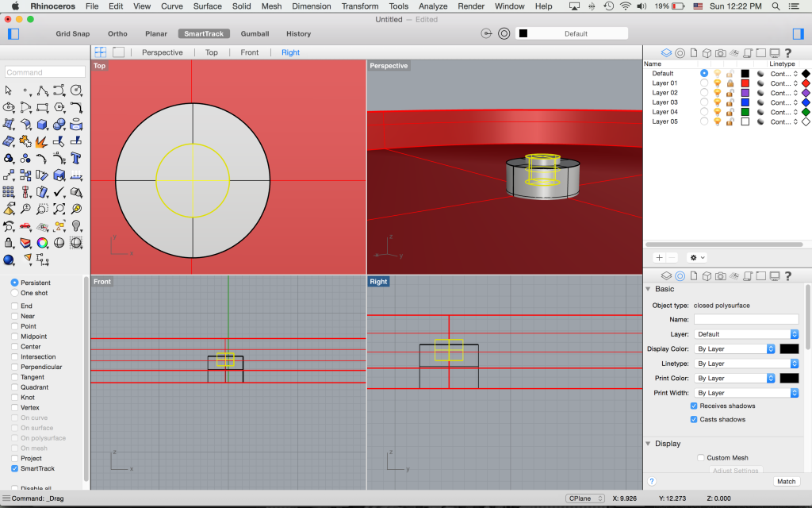Click the Match button

click(x=786, y=482)
